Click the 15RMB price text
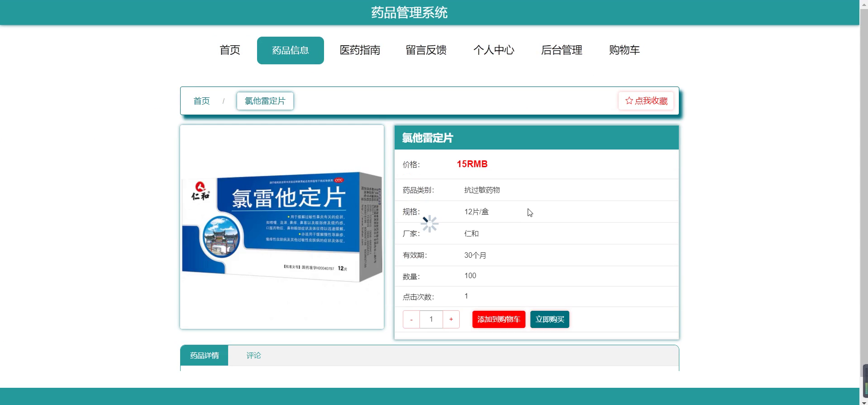 pyautogui.click(x=472, y=164)
